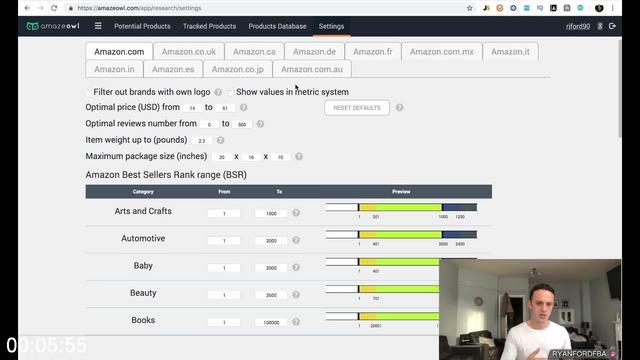Click Automotive BSR preview bar
Screen dimensions: 640x360
click(x=401, y=235)
